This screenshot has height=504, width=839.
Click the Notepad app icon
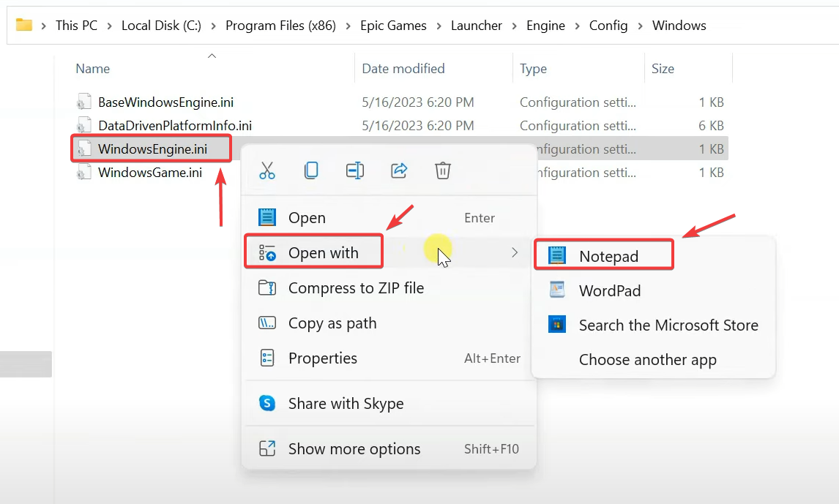pos(557,255)
